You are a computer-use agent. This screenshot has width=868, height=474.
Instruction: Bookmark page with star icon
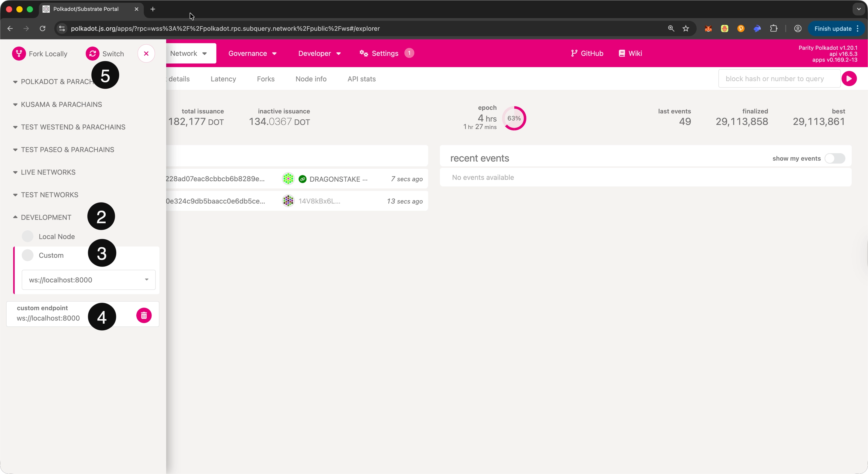[686, 29]
